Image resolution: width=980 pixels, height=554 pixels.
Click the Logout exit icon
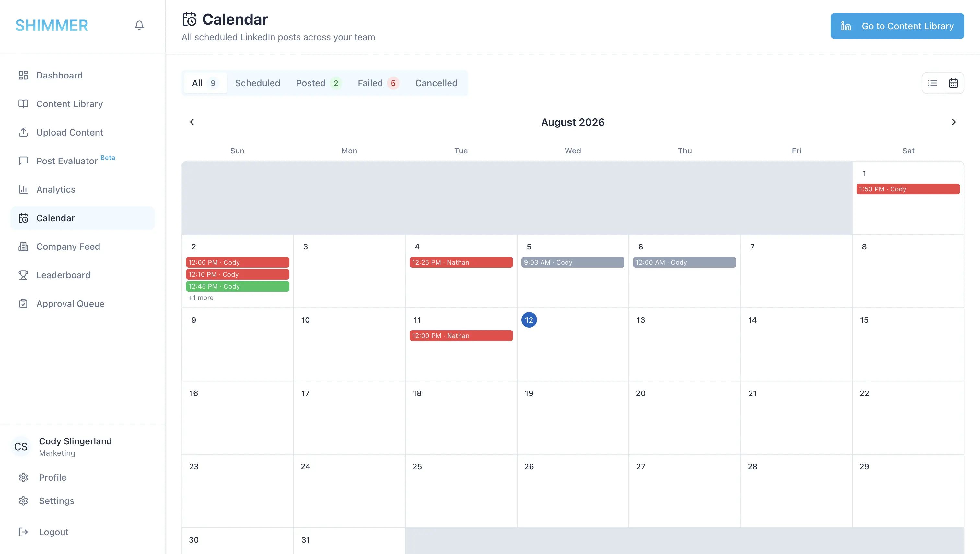coord(23,532)
